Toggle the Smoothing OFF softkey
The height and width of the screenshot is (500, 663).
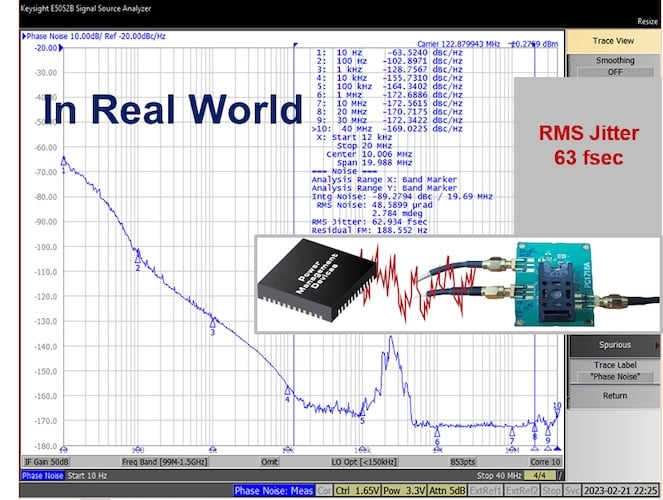click(615, 66)
